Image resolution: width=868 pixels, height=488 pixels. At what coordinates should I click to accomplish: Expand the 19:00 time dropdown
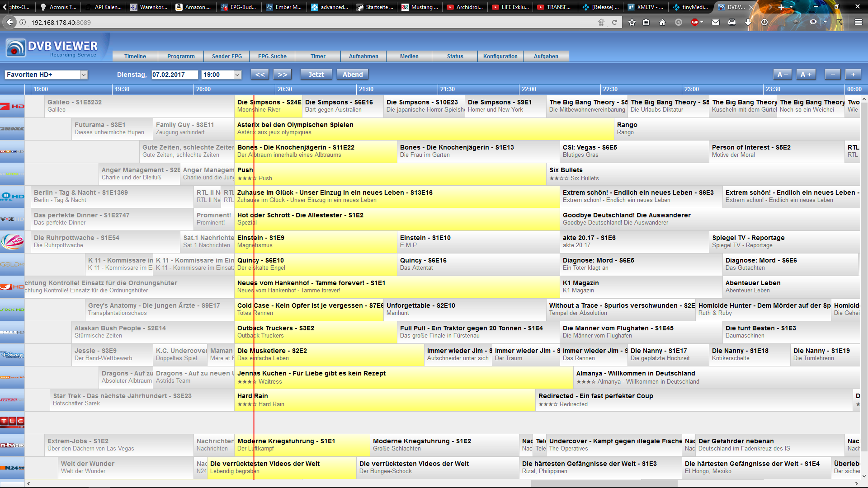coord(237,75)
